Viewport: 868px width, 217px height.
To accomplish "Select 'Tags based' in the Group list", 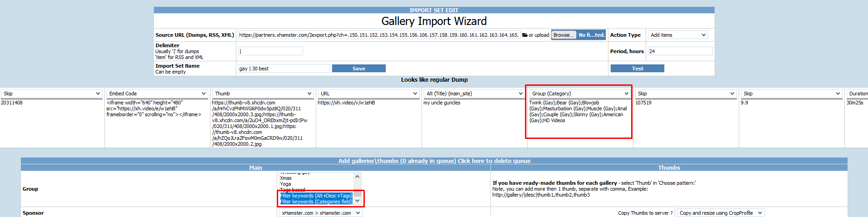I will tap(292, 190).
